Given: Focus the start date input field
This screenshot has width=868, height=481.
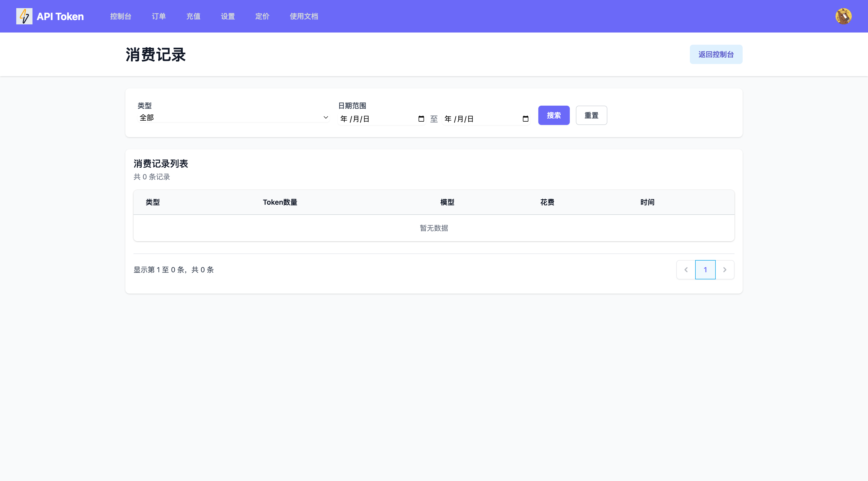Looking at the screenshot, I should (x=374, y=119).
